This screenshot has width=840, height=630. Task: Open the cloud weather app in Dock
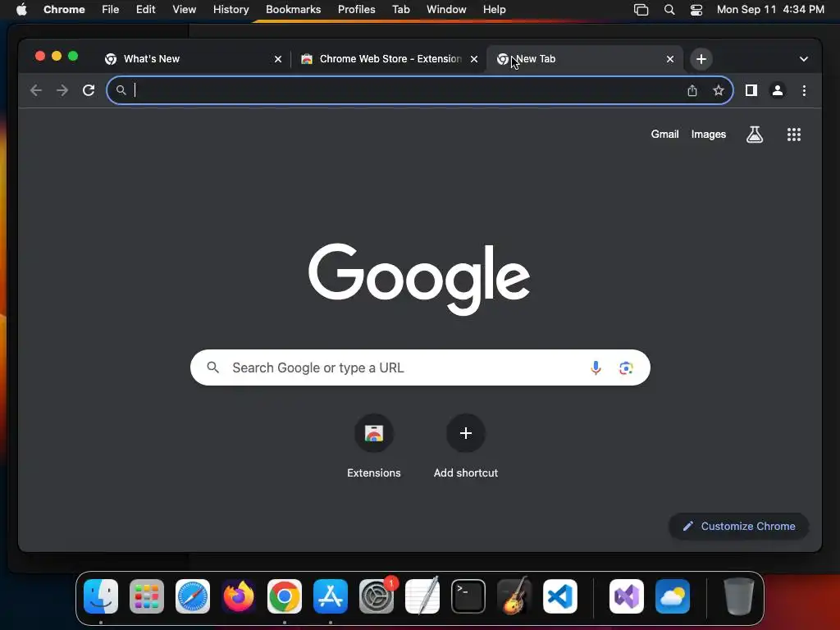673,596
